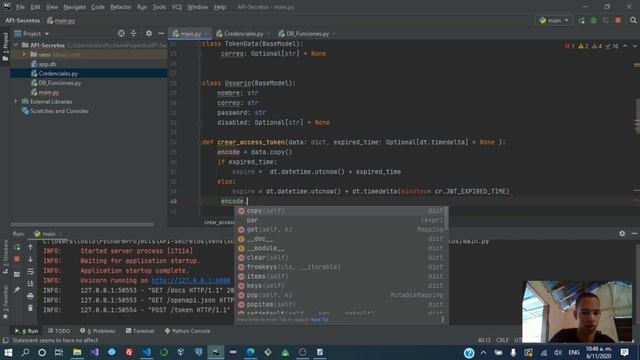The image size is (640, 360).
Task: Open the Run tool window button
Action: [26, 331]
